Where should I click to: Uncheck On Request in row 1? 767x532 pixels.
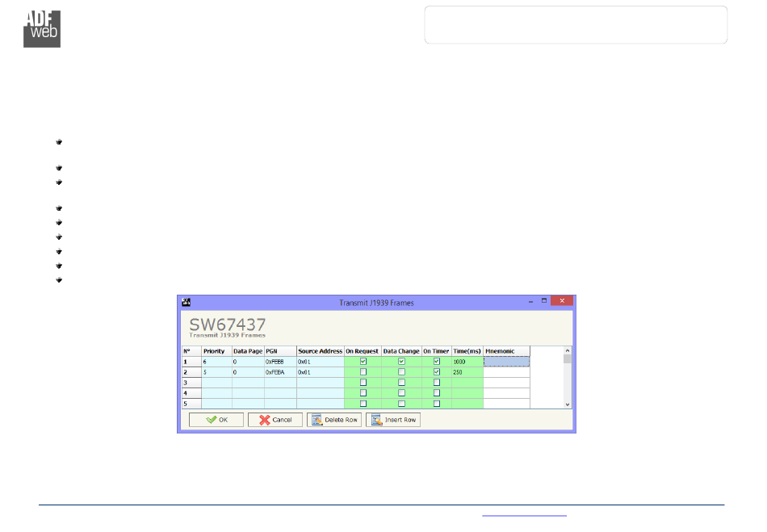tap(363, 362)
